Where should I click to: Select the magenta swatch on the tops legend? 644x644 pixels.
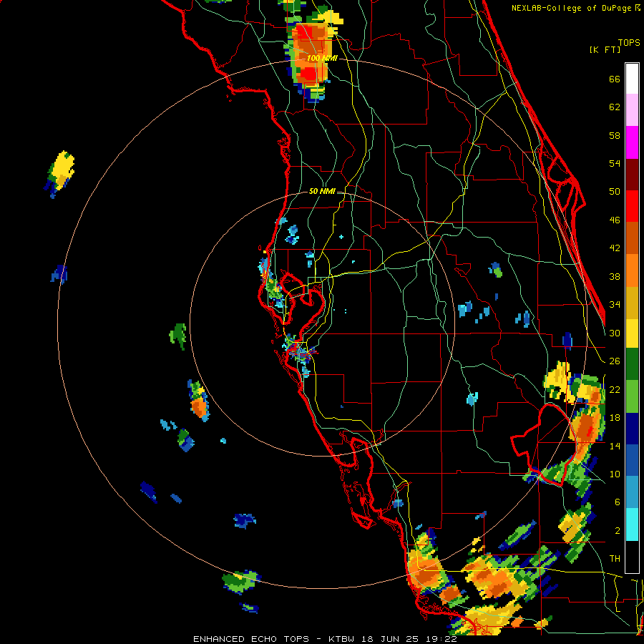tap(632, 142)
